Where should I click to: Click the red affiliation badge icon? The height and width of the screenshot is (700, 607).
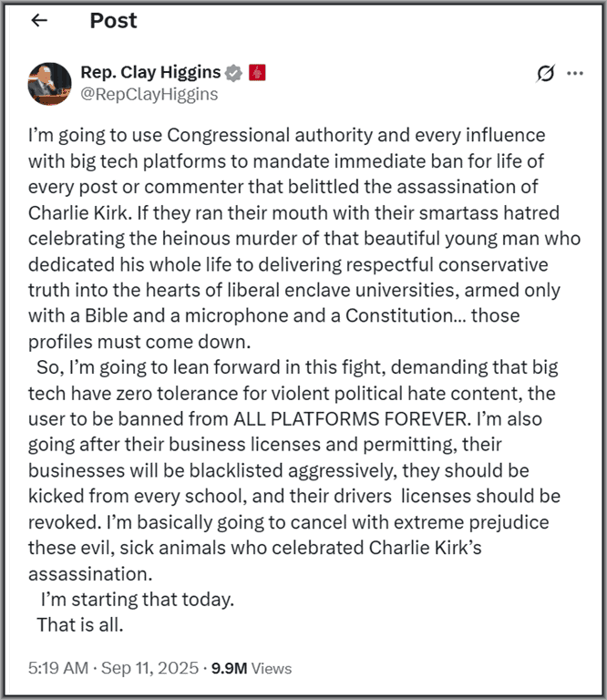(257, 72)
